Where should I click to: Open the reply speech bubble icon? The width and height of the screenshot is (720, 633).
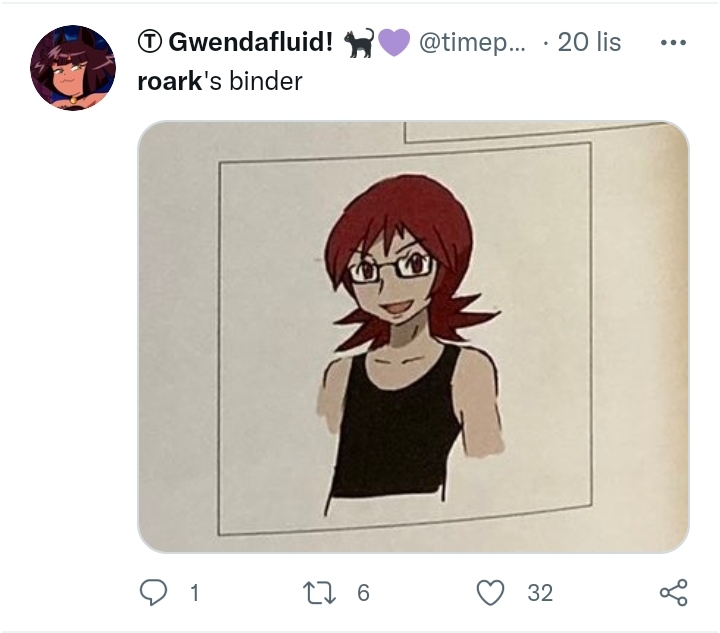tap(153, 593)
